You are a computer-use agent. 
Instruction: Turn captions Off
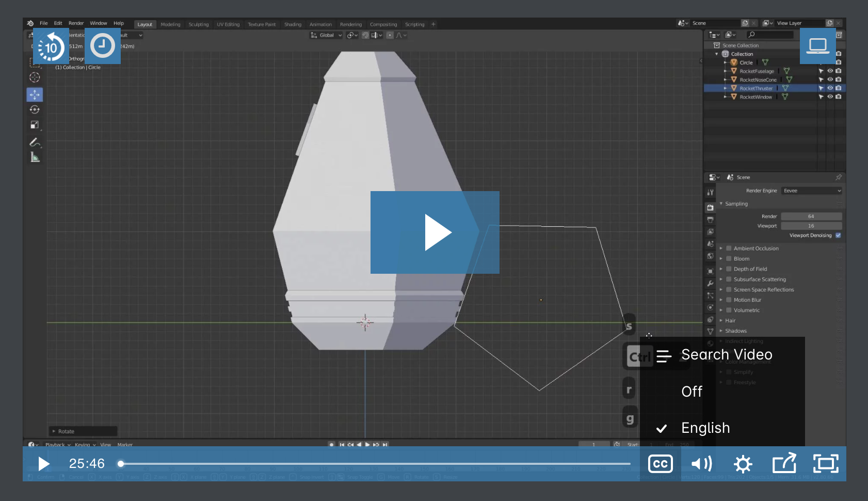click(722, 392)
